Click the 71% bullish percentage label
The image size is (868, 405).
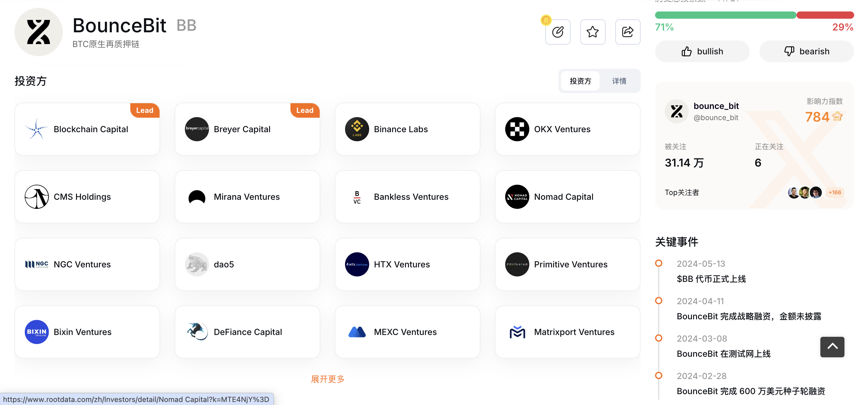tap(664, 27)
